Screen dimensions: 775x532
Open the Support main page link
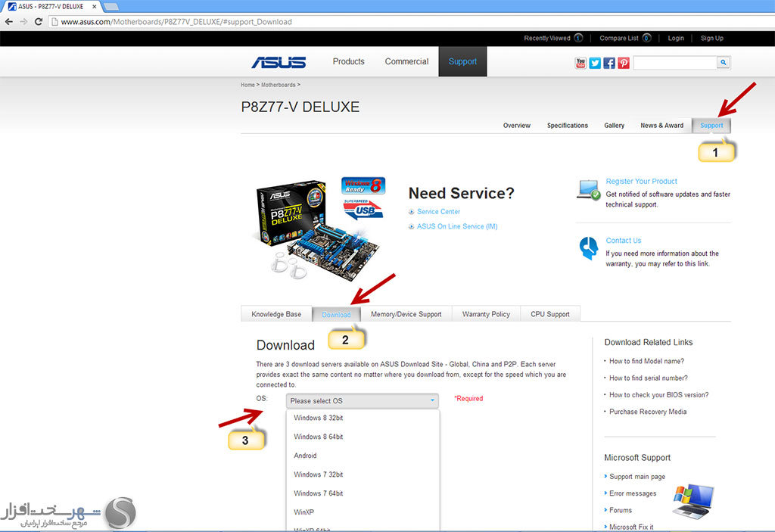pyautogui.click(x=637, y=477)
